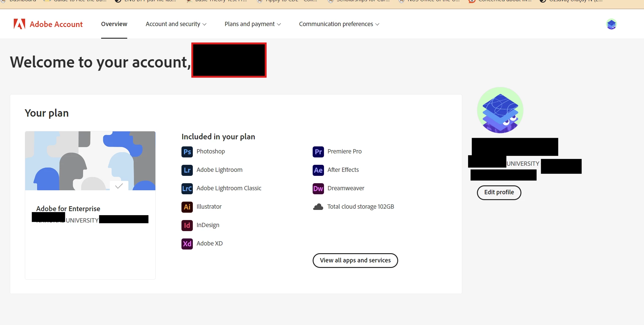Click the Lightroom Classic LrC icon
Viewport: 644px width, 325px height.
click(187, 188)
